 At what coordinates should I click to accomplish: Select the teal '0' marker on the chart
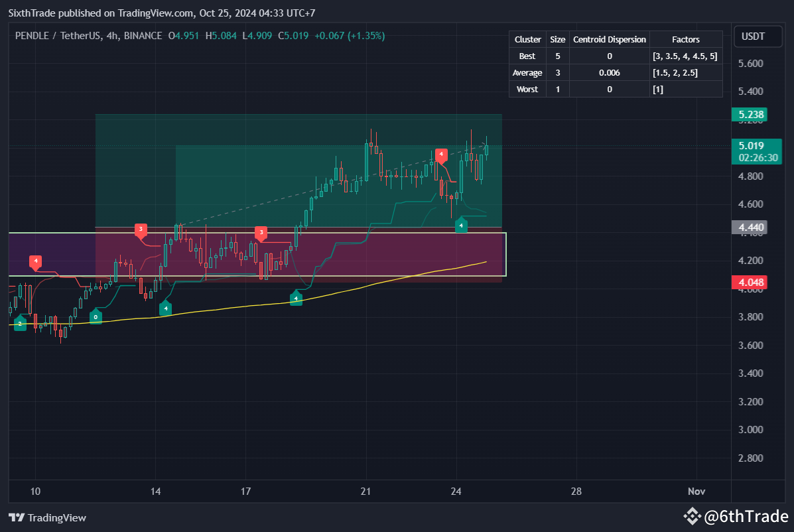pos(95,318)
